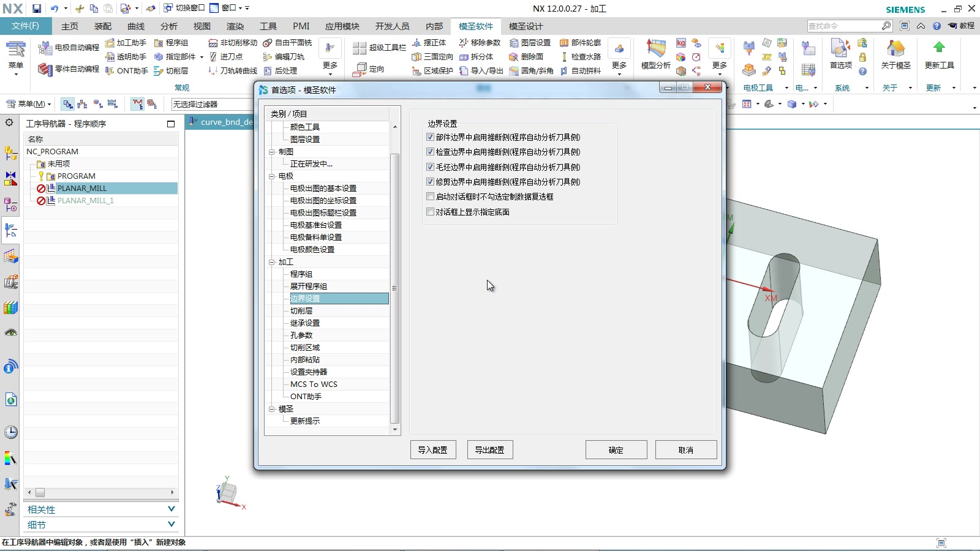Select the PROGRAM group in navigator

[76, 176]
